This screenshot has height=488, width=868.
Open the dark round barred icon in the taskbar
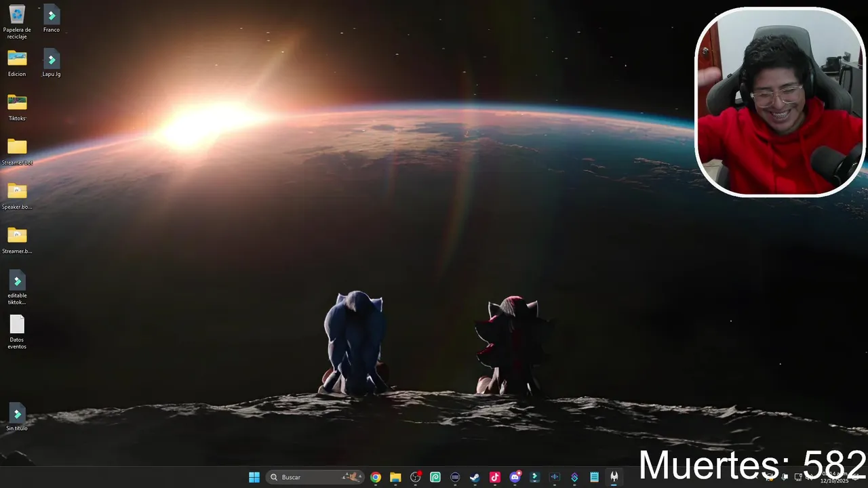tap(455, 477)
